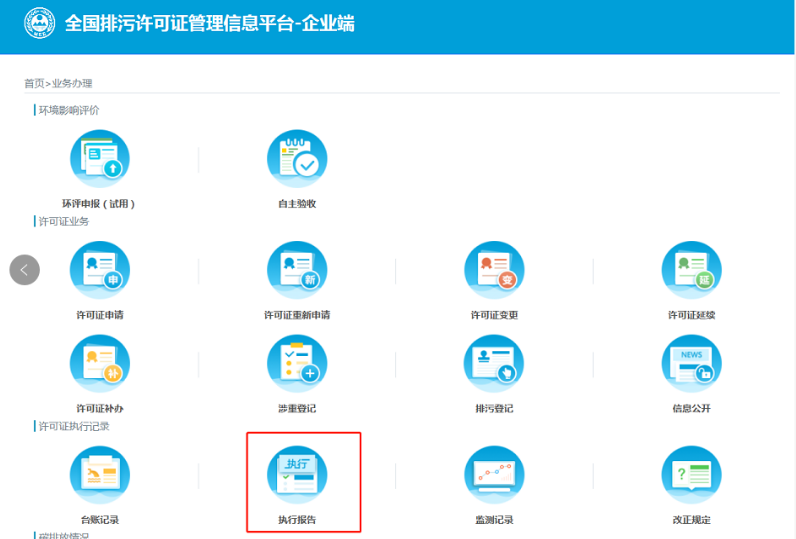Click the 自主验收 icon

[x=297, y=160]
